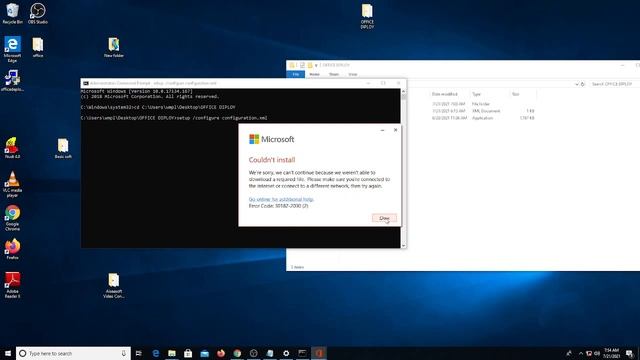The image size is (640, 360).
Task: Open the quick access toolbar dropdown in Explorer
Action: pos(316,65)
